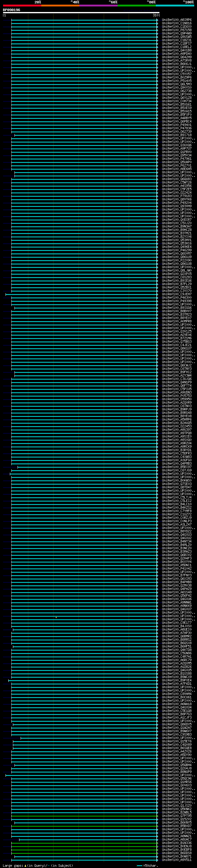Click hit label UniRef100_P51405
Screen dimensions: 197x868
[177, 81]
